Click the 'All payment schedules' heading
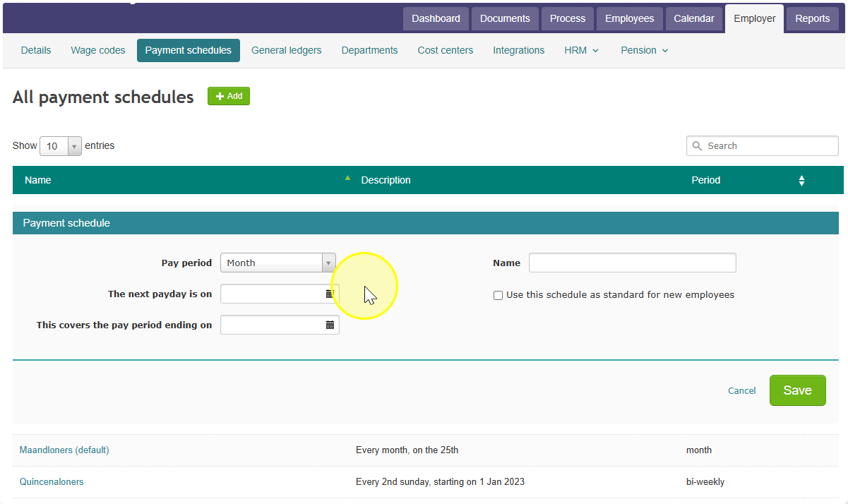The height and width of the screenshot is (504, 848). pyautogui.click(x=103, y=97)
